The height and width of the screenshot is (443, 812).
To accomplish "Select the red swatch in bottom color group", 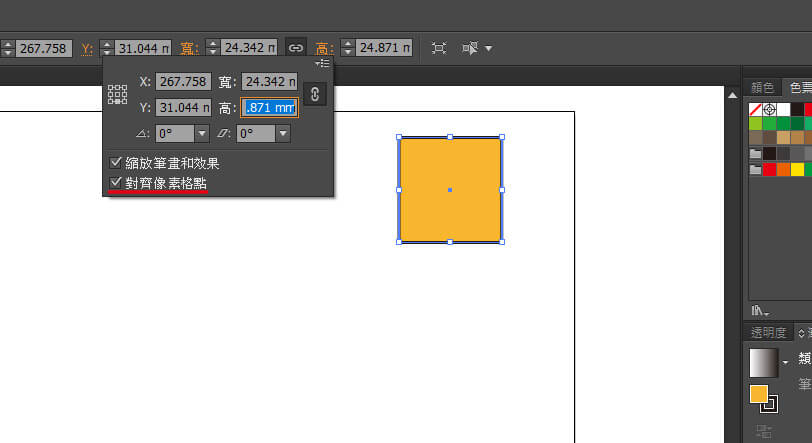I will pos(770,169).
